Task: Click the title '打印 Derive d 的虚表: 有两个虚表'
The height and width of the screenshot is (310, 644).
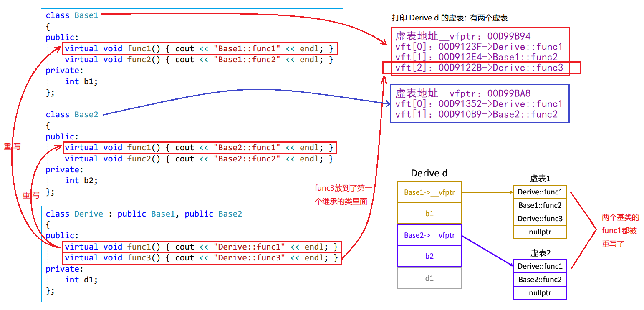Action: coord(450,18)
